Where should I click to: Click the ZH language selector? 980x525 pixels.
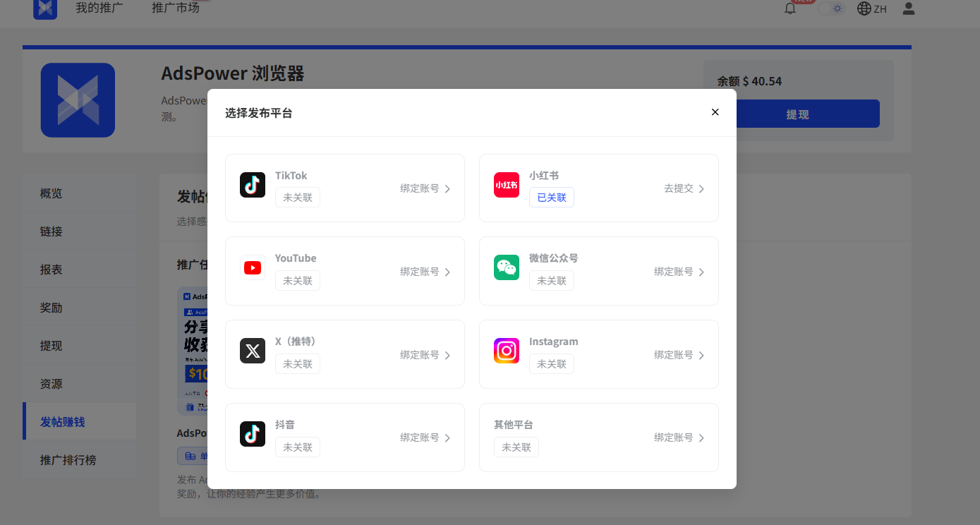[x=880, y=9]
